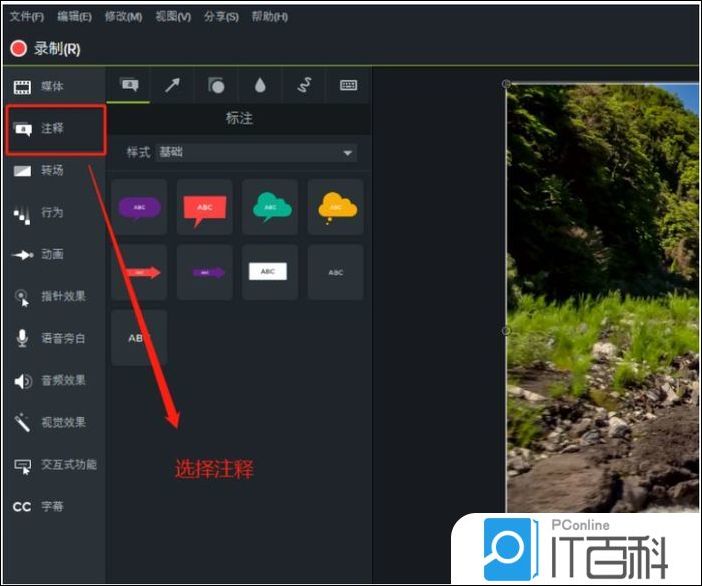Pick the red arrow callout
The image size is (702, 586).
coord(139,272)
